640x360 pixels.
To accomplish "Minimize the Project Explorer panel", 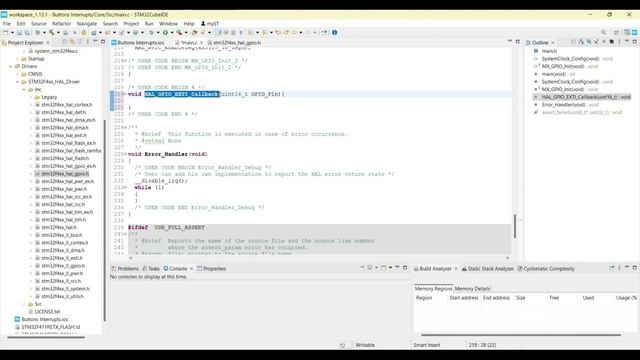I will click(95, 42).
